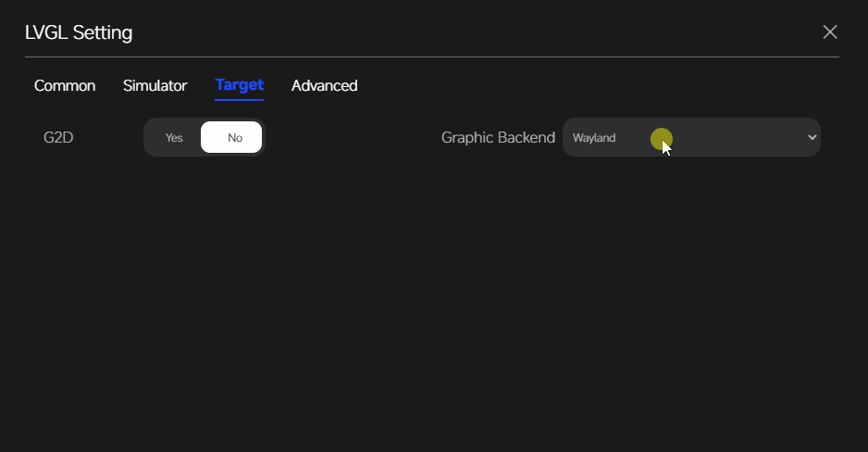Viewport: 868px width, 452px height.
Task: Enable G2D by choosing Yes
Action: [x=174, y=137]
